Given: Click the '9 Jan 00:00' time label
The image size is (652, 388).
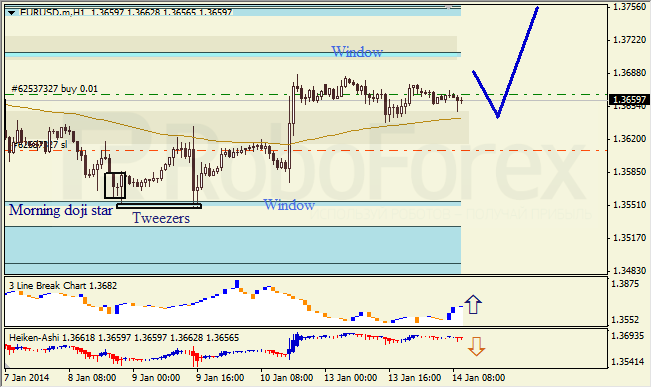Looking at the screenshot, I should pos(156,378).
